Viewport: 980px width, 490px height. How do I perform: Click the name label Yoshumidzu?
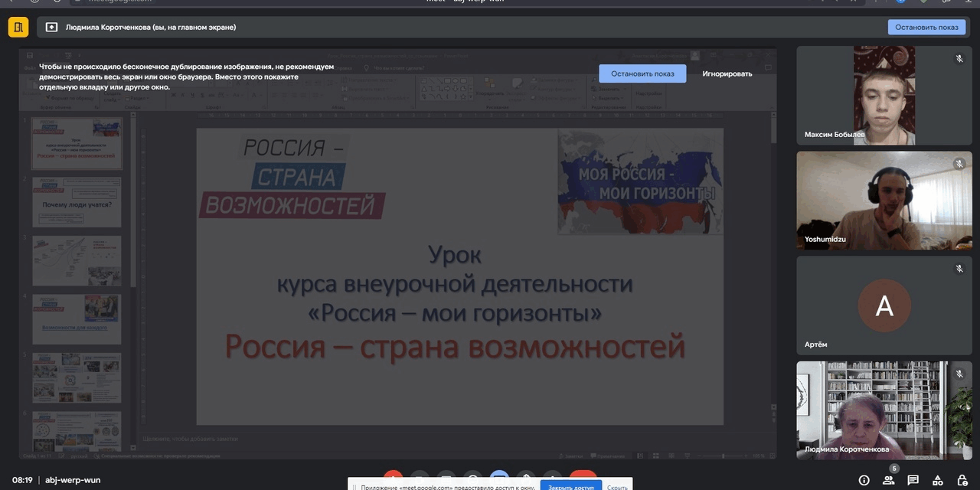[x=825, y=240]
